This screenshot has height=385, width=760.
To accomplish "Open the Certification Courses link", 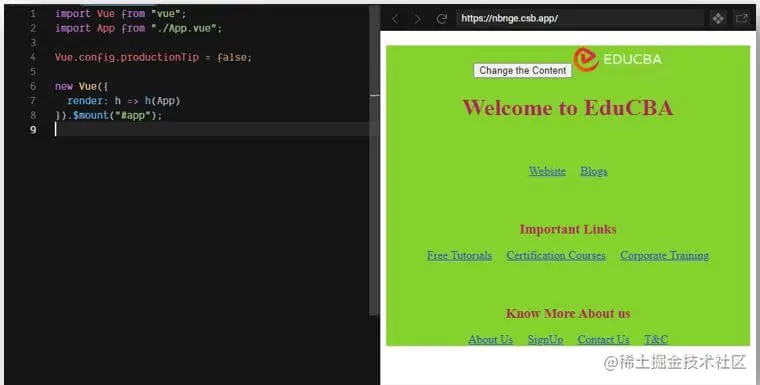I will click(556, 256).
